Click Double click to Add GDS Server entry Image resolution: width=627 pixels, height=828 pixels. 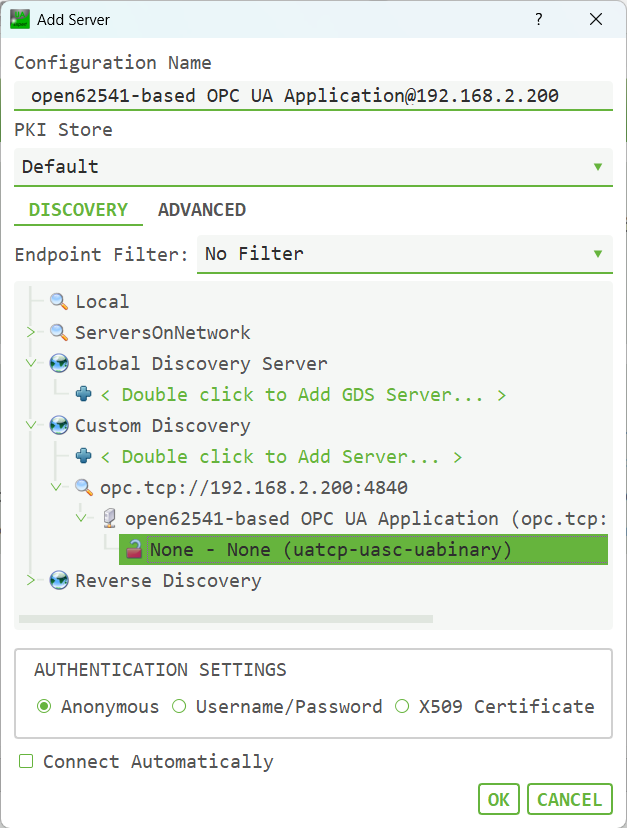click(303, 394)
